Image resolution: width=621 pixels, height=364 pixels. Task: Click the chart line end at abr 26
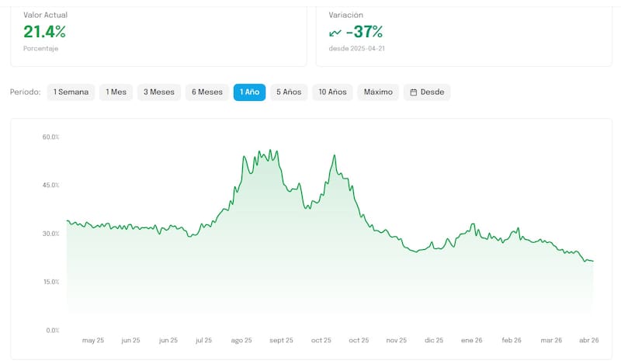click(x=593, y=261)
